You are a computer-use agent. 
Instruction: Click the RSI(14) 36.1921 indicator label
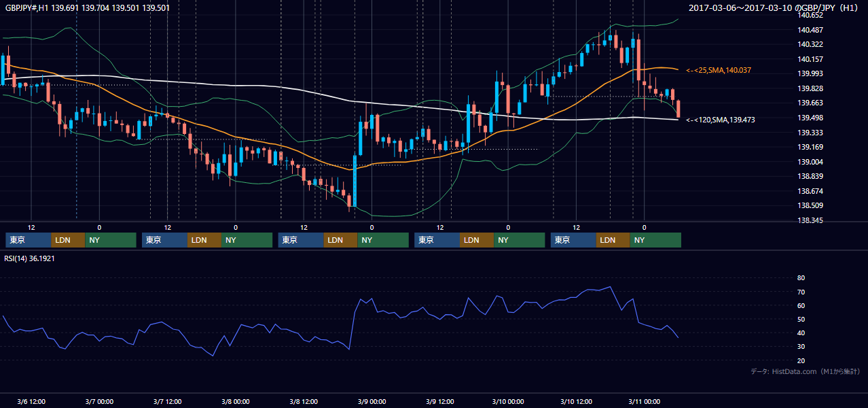point(30,258)
